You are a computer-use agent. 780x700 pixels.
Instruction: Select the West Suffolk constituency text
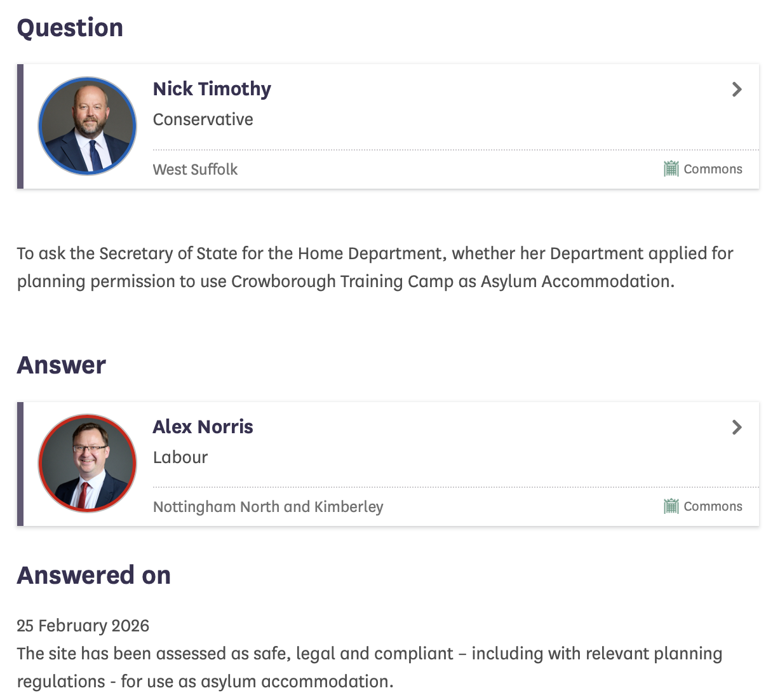click(195, 170)
